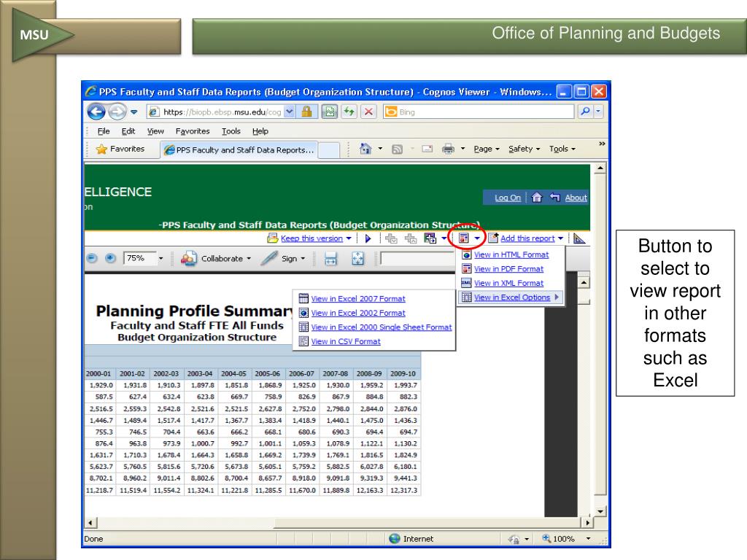The image size is (747, 560).
Task: Click the address bar URL field
Action: (x=216, y=112)
